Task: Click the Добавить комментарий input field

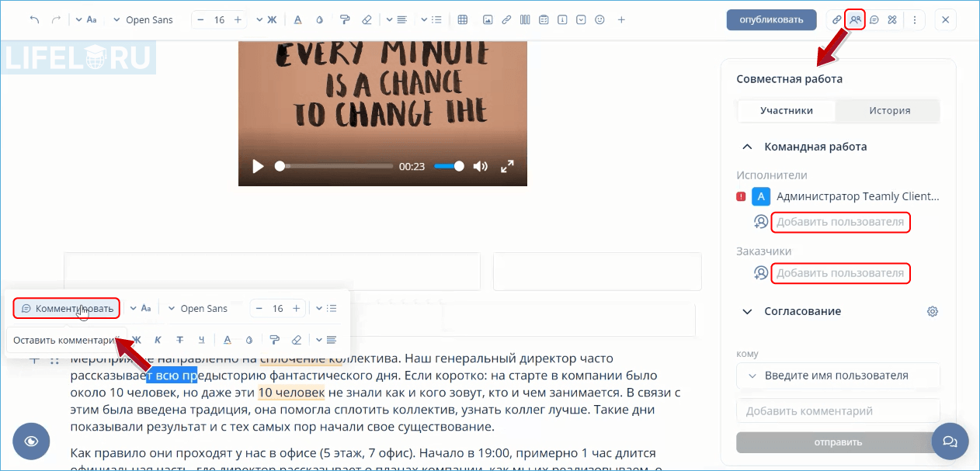Action: (x=838, y=410)
